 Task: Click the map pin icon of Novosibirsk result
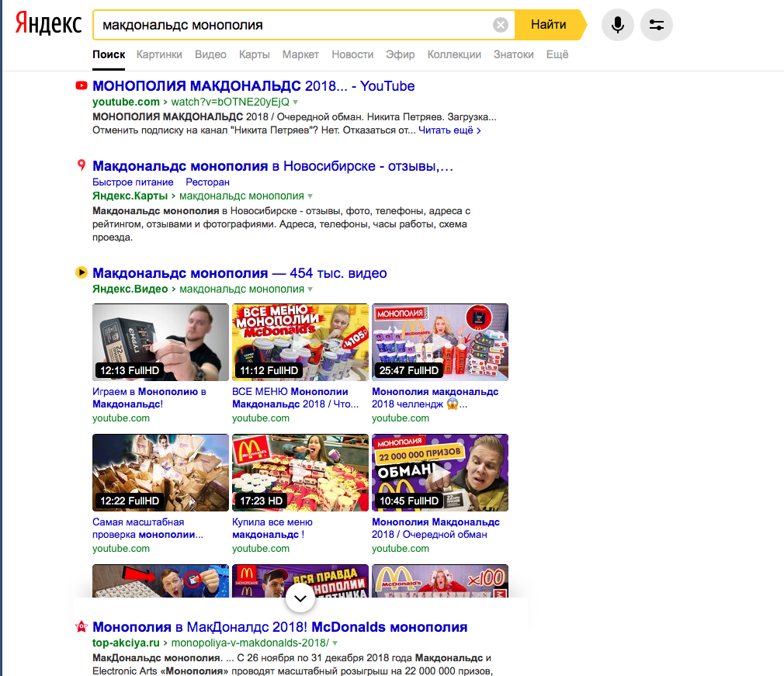click(x=81, y=165)
